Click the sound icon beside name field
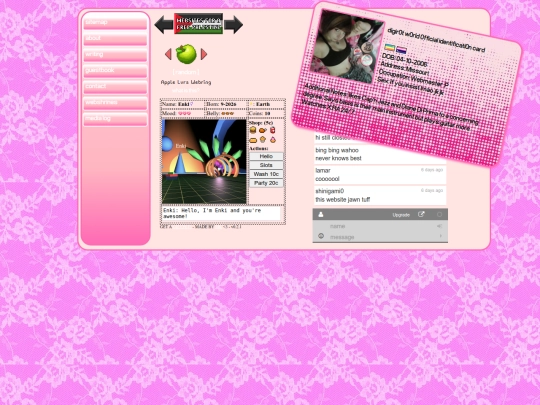Screen dimensions: 540x405 (x=439, y=226)
